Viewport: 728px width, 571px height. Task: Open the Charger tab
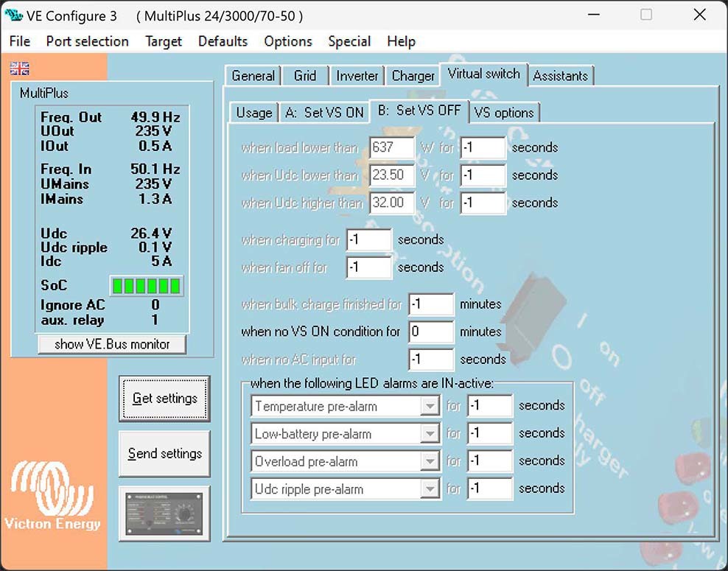[x=413, y=76]
